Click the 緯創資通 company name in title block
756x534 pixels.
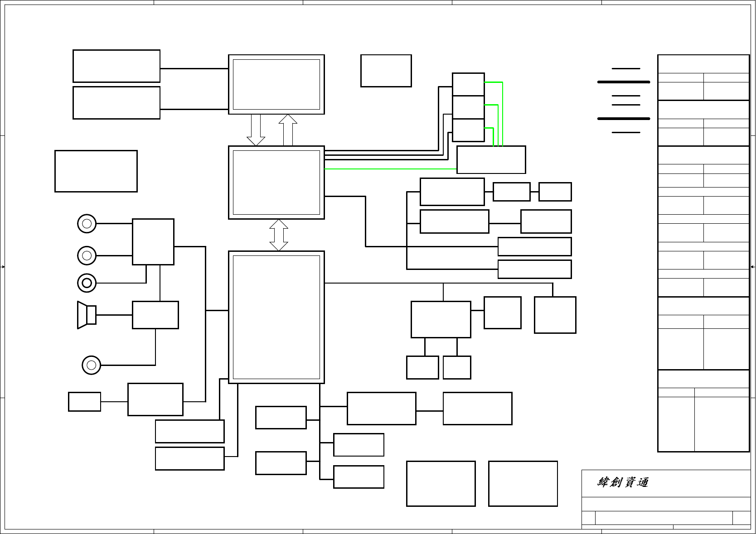[x=623, y=482]
